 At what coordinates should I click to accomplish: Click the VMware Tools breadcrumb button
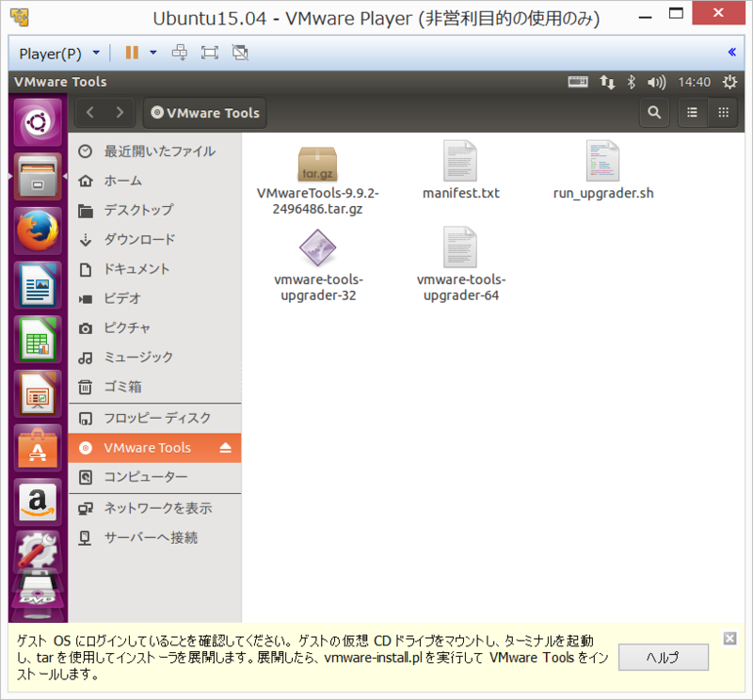click(x=204, y=112)
